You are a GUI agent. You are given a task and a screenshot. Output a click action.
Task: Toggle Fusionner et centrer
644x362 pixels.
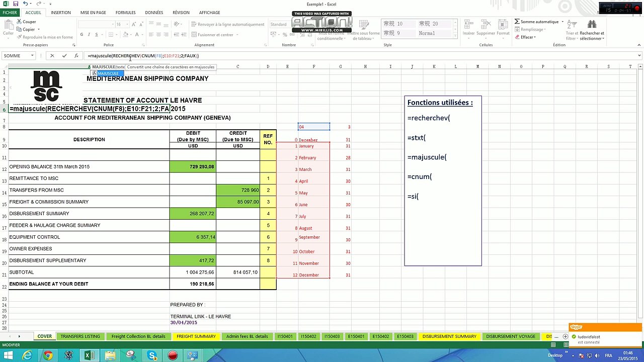click(212, 35)
